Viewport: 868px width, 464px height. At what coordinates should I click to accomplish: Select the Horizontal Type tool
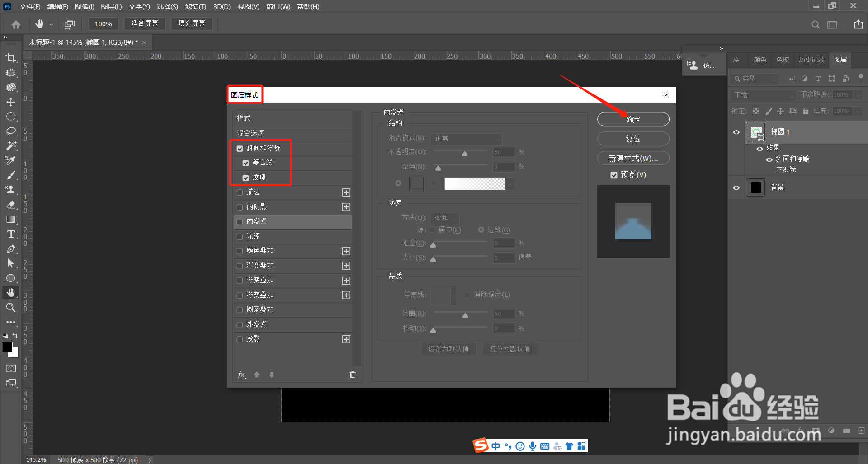click(11, 234)
